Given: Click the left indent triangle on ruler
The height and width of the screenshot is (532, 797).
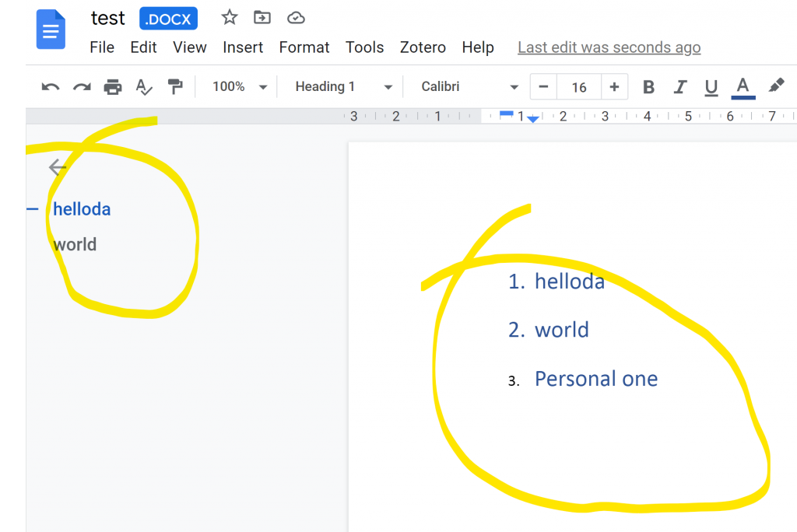Looking at the screenshot, I should click(x=532, y=119).
